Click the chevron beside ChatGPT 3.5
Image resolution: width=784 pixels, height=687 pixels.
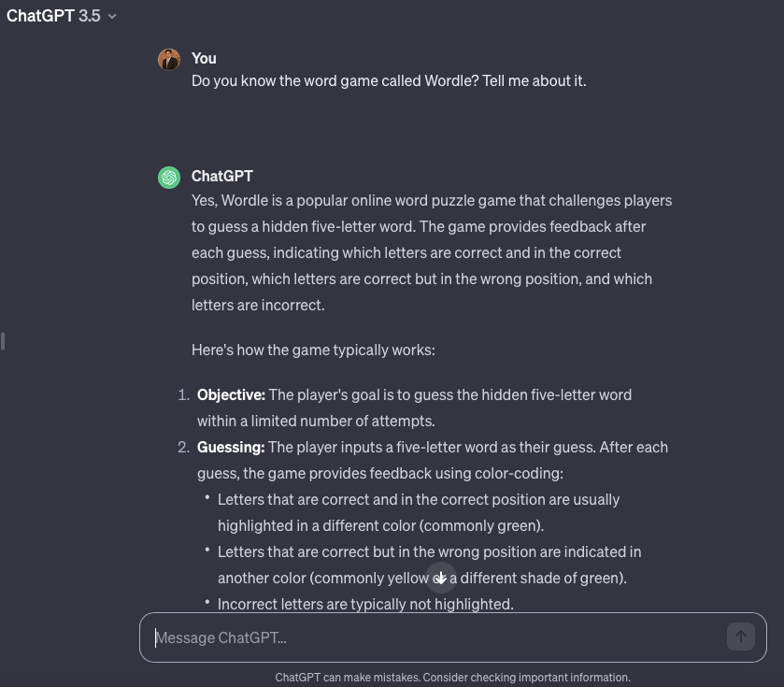coord(113,17)
